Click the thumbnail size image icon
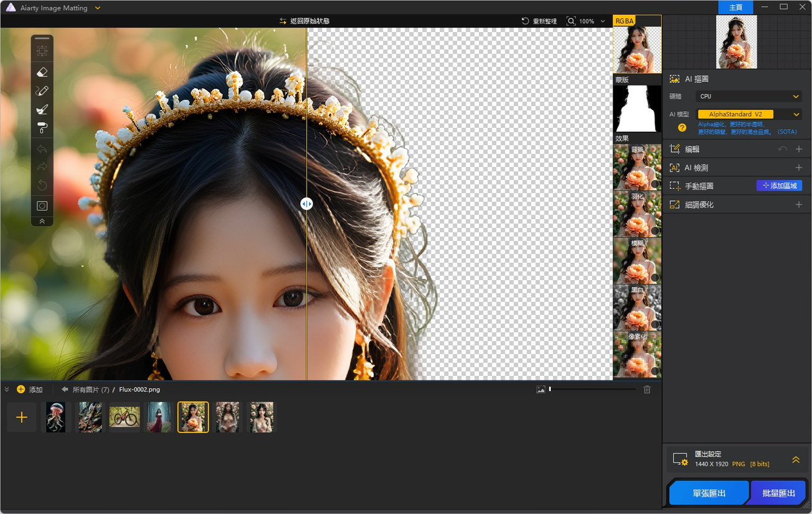 541,389
